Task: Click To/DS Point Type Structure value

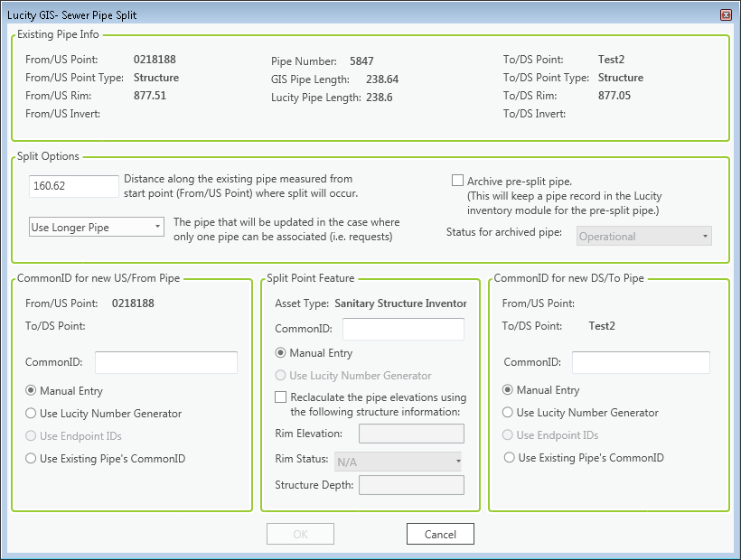Action: [x=621, y=78]
